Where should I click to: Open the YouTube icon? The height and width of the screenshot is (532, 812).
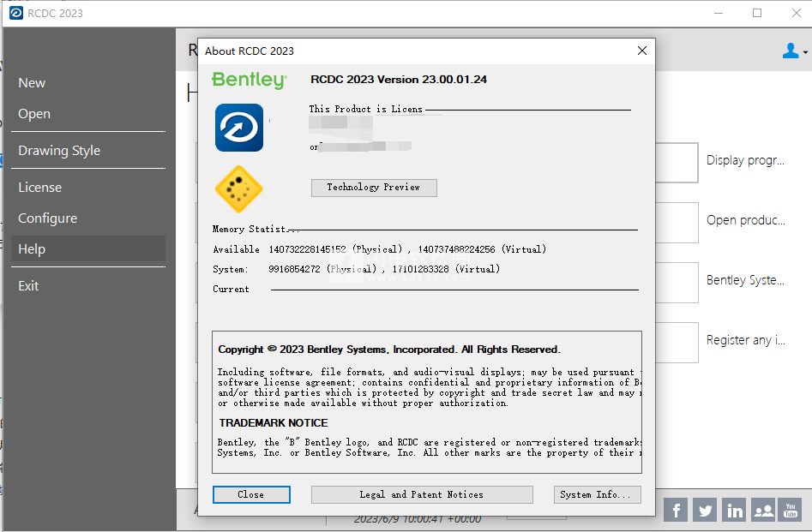click(x=791, y=511)
